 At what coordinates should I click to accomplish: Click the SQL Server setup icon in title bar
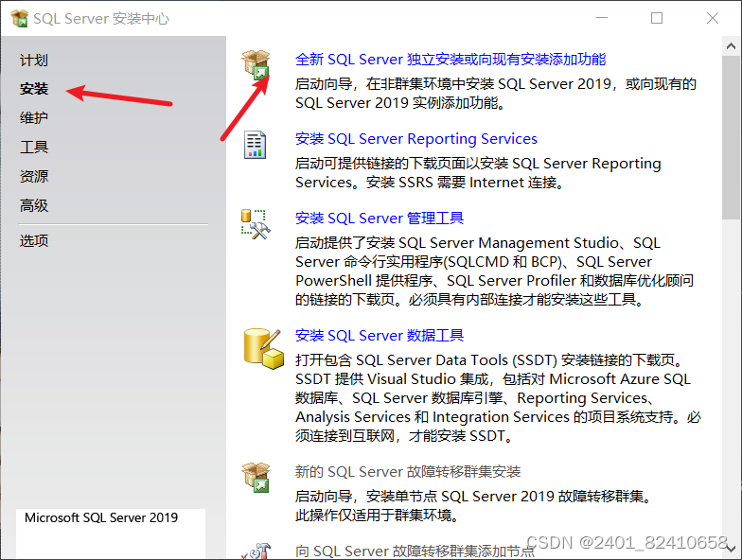coord(19,19)
